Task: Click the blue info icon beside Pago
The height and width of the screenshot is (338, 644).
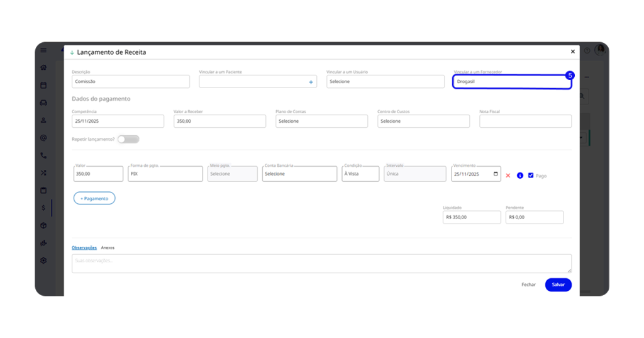Action: (520, 176)
